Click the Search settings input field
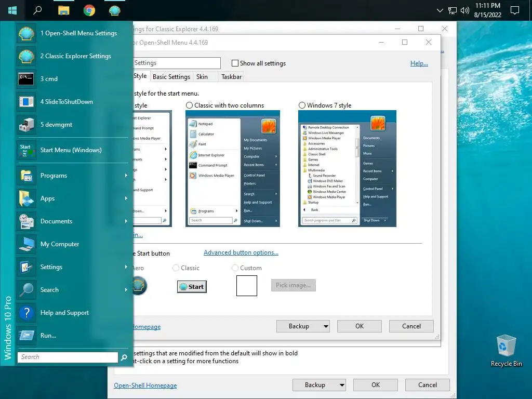The image size is (532, 399). click(x=177, y=63)
